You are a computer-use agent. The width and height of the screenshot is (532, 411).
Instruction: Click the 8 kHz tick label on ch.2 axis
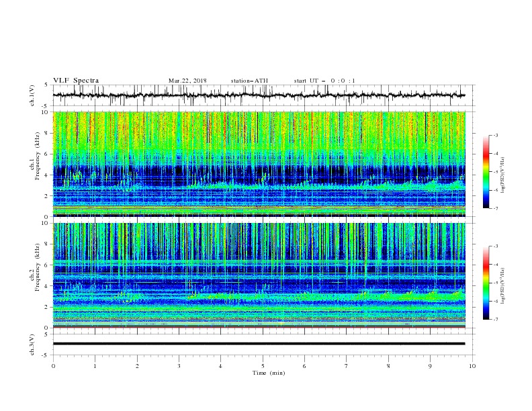(x=47, y=244)
